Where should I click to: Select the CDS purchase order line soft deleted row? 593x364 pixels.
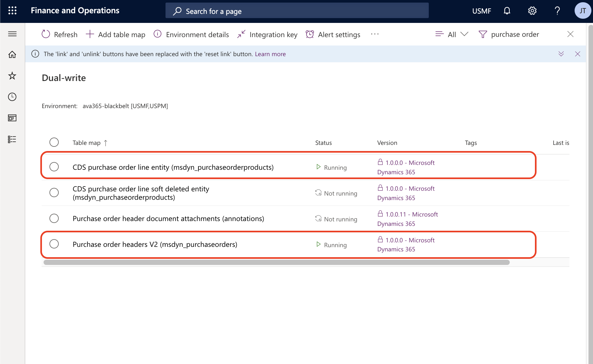click(x=54, y=193)
